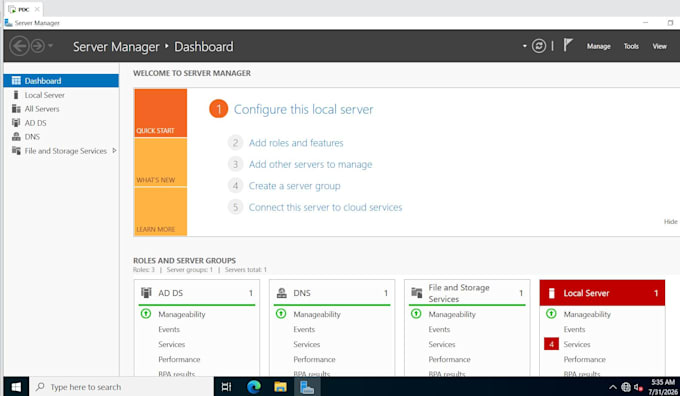Refresh the Server Manager dashboard
Viewport: 680px width, 396px height.
pyautogui.click(x=539, y=46)
